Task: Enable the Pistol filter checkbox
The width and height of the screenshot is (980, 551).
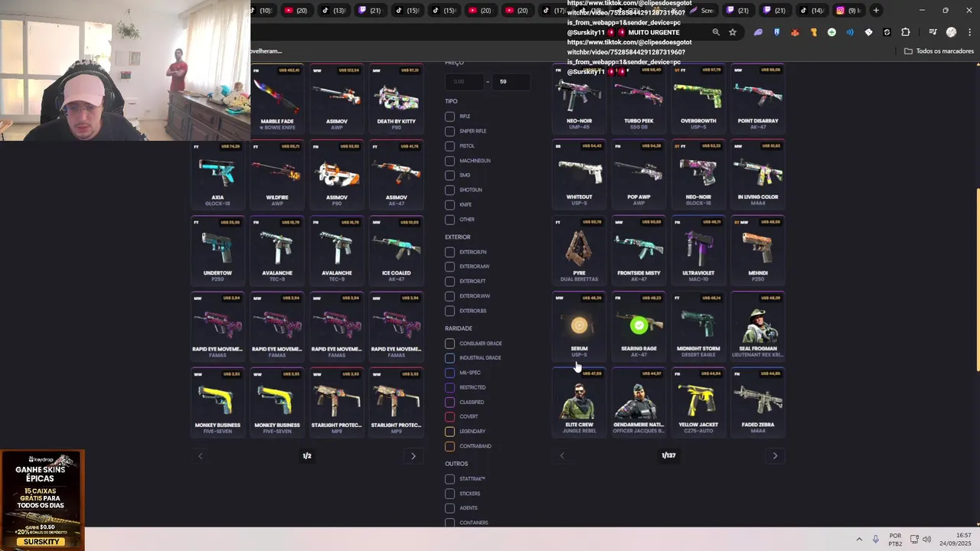Action: point(449,145)
